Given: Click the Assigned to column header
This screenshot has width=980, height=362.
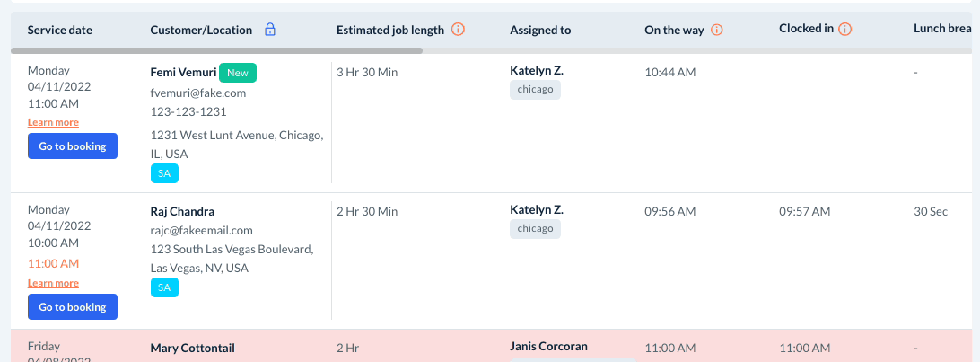Looking at the screenshot, I should coord(540,30).
